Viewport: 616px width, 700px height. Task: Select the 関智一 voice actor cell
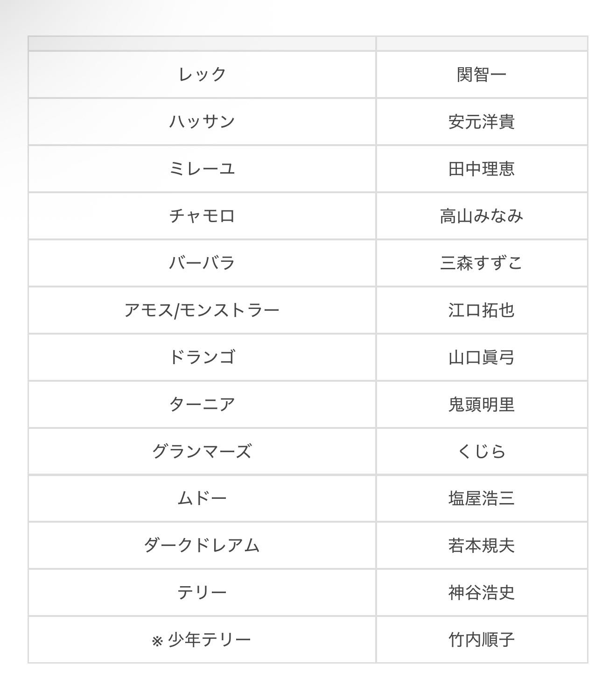(x=482, y=75)
